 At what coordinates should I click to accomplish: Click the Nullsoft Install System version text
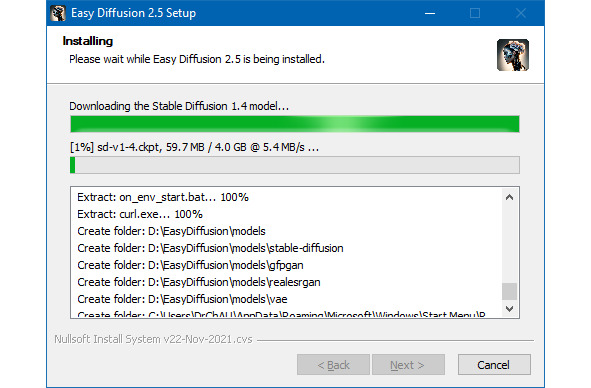point(153,339)
